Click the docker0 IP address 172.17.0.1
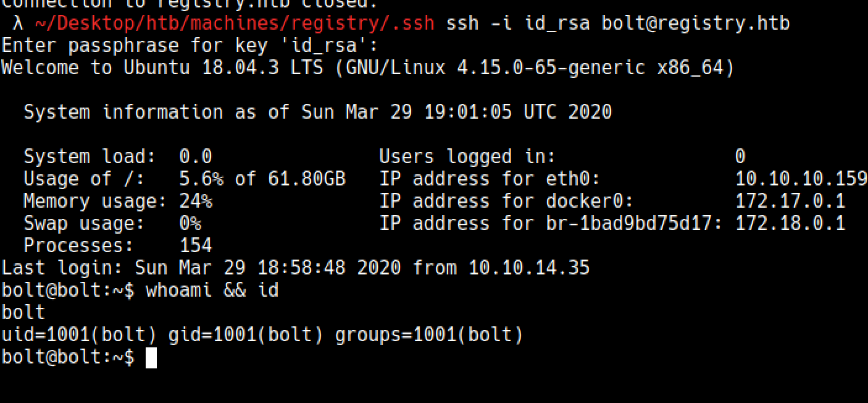The image size is (868, 403). click(790, 201)
